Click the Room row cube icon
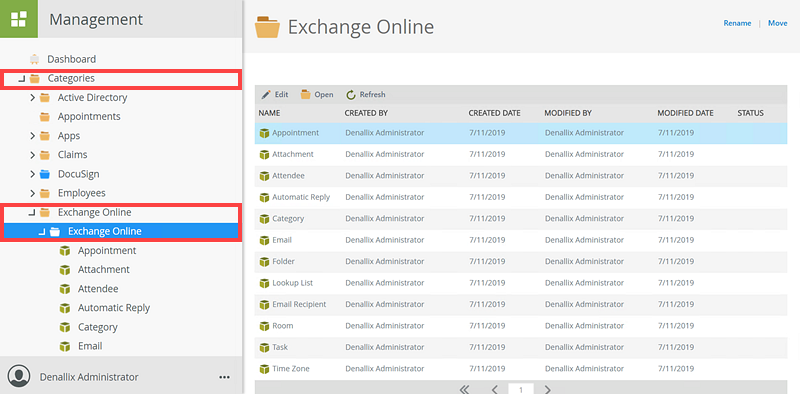 pos(264,326)
